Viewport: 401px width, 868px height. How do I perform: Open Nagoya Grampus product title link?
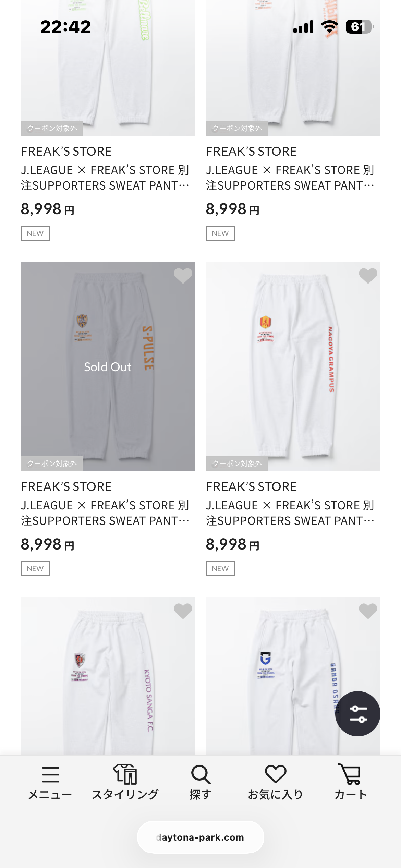tap(290, 513)
